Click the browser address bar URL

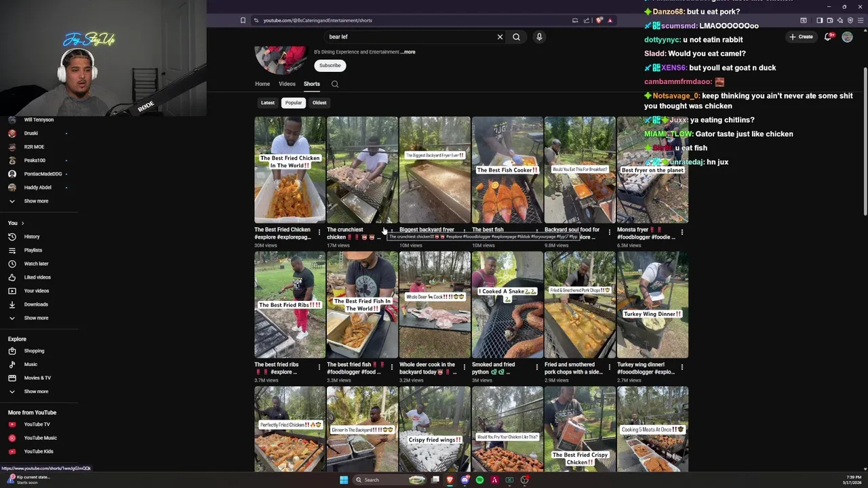[317, 20]
